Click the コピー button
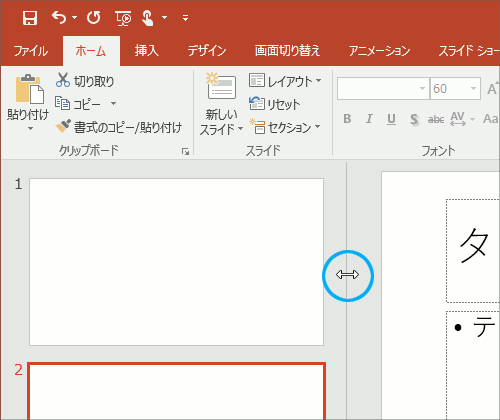 [x=78, y=104]
